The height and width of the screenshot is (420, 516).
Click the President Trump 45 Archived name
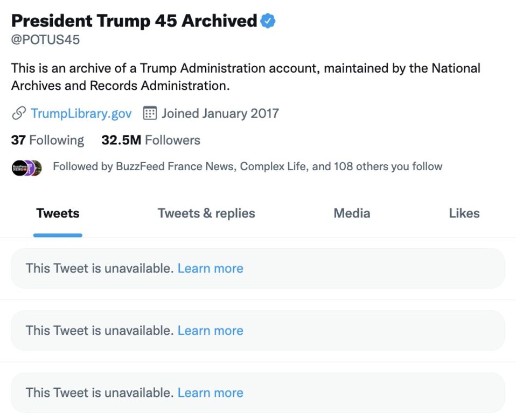[x=134, y=20]
